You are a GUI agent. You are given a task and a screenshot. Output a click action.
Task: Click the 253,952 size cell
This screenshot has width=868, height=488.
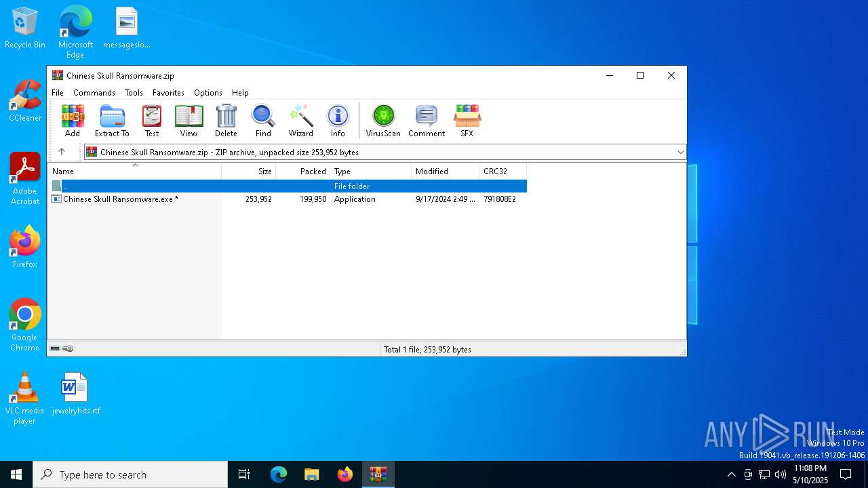click(x=258, y=199)
